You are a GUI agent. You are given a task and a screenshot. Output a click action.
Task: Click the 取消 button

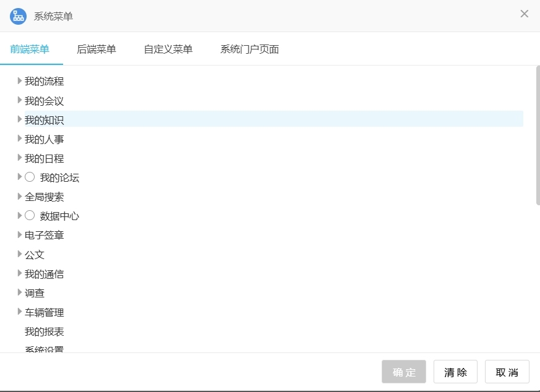507,372
